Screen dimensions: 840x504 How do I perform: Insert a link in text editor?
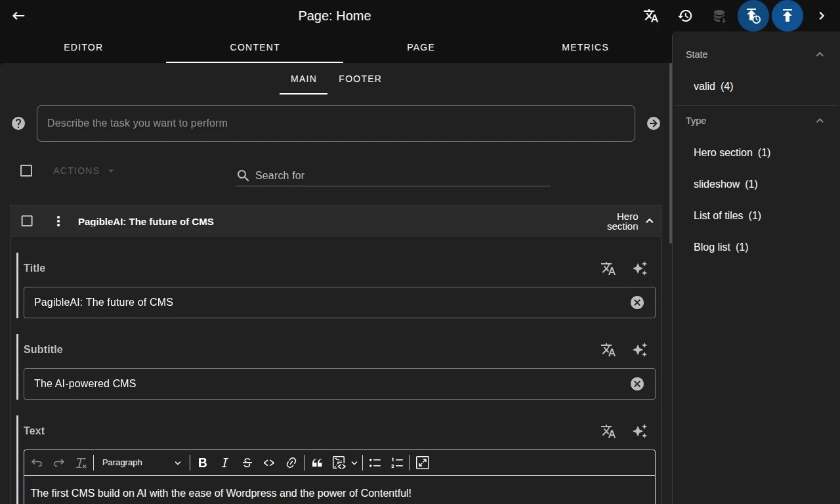click(291, 463)
